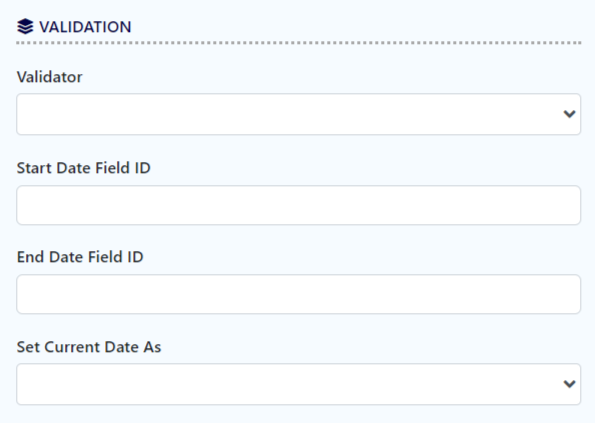Click the chevron arrow in Validator dropdown
This screenshot has height=423, width=595.
tap(569, 114)
